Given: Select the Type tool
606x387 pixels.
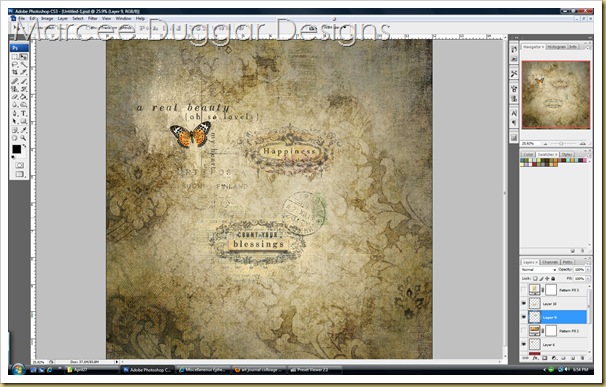Looking at the screenshot, I should pyautogui.click(x=24, y=113).
